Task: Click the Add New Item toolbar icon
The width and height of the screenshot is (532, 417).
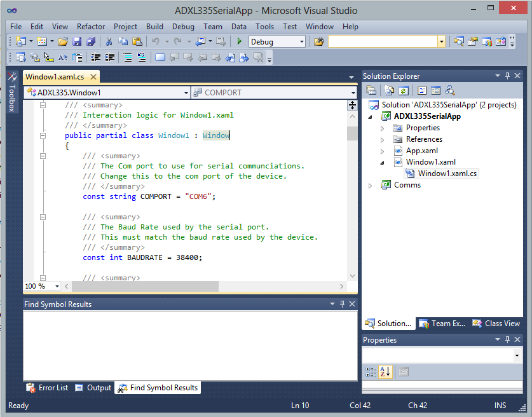Action: [x=42, y=42]
